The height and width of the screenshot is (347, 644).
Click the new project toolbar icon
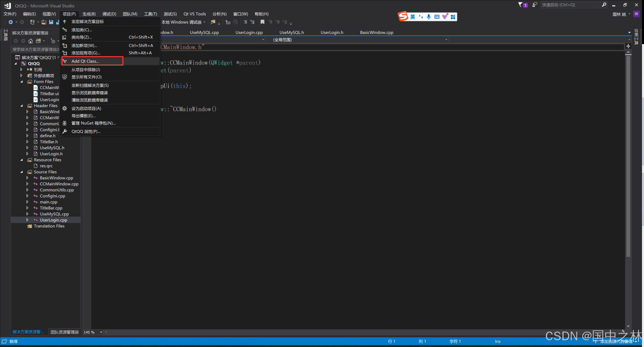pyautogui.click(x=32, y=22)
